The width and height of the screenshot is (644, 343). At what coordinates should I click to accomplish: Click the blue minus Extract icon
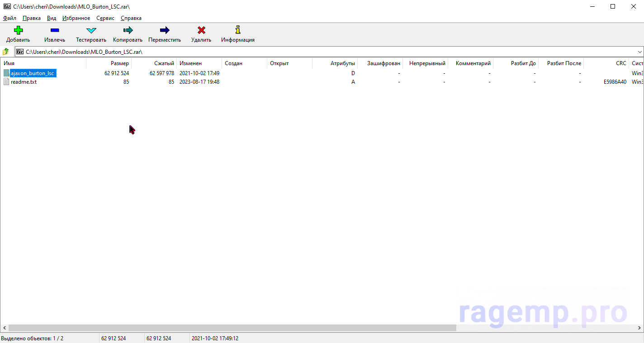[55, 30]
